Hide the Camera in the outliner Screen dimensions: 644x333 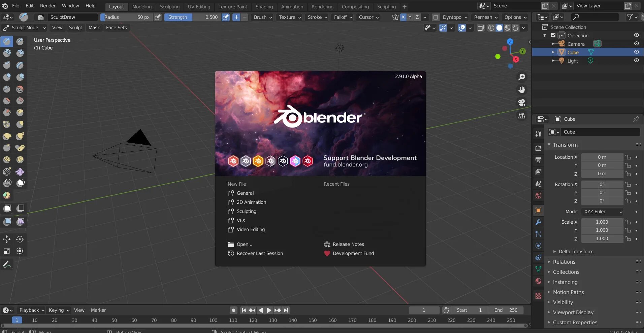point(636,44)
